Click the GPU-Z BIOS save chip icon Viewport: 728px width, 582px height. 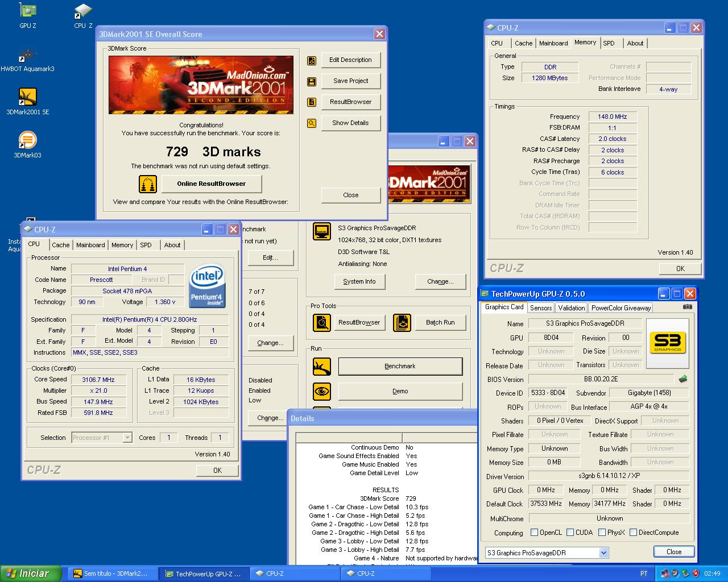[x=683, y=379]
